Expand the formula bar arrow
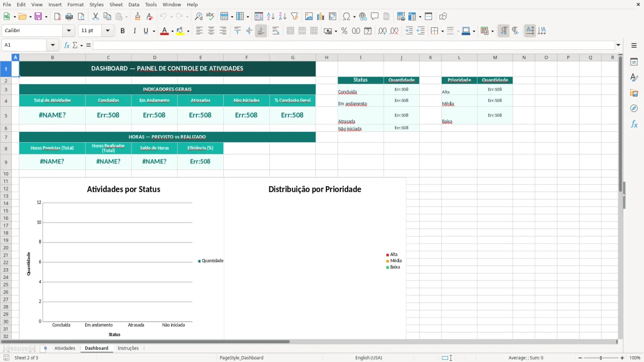644x362 pixels. pyautogui.click(x=619, y=45)
